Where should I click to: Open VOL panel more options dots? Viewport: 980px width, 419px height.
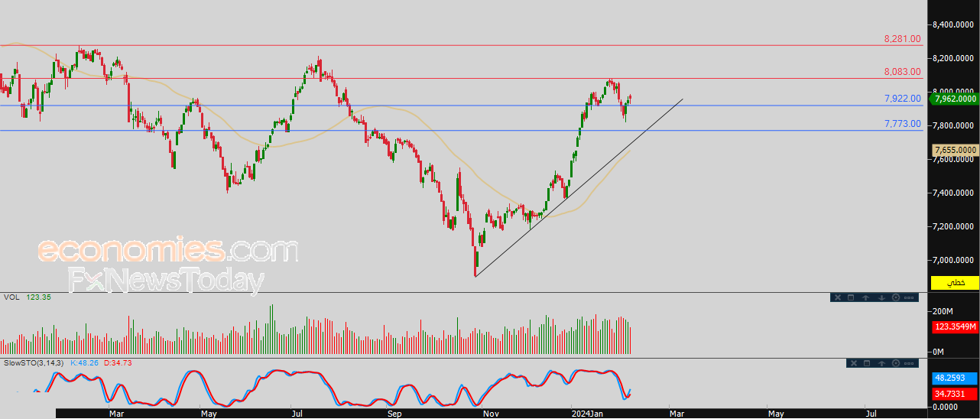tap(910, 297)
